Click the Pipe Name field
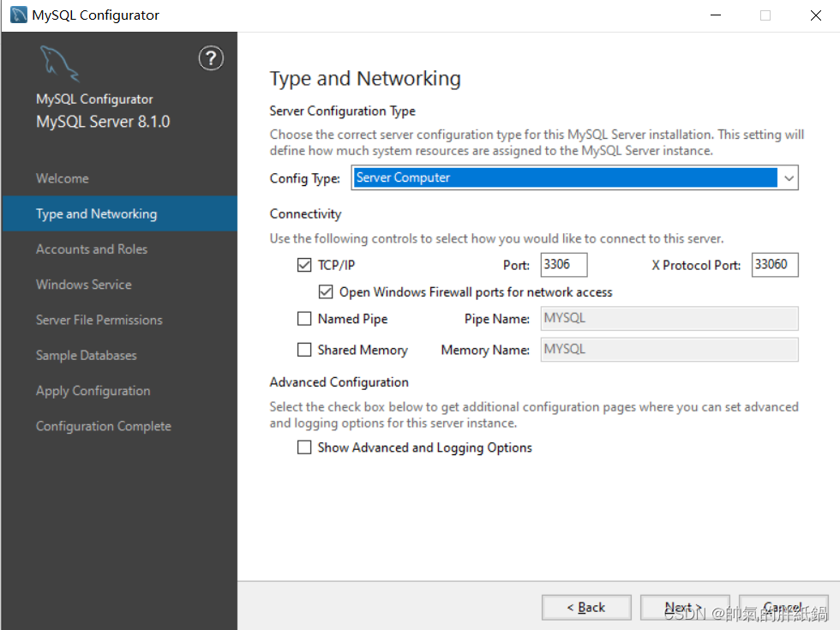 669,319
